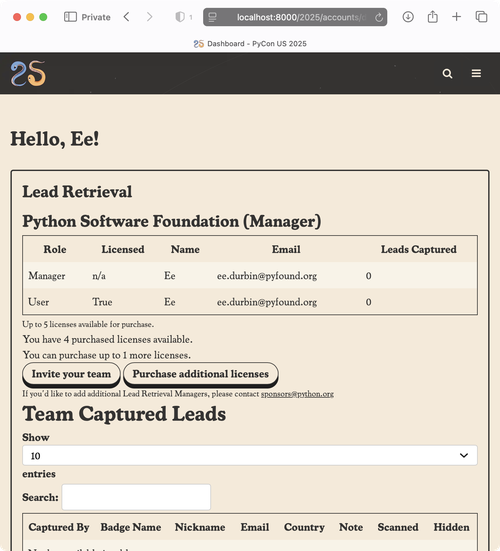Viewport: 500px width, 551px height.
Task: Open the sponsors@python.org email link
Action: coord(297,394)
